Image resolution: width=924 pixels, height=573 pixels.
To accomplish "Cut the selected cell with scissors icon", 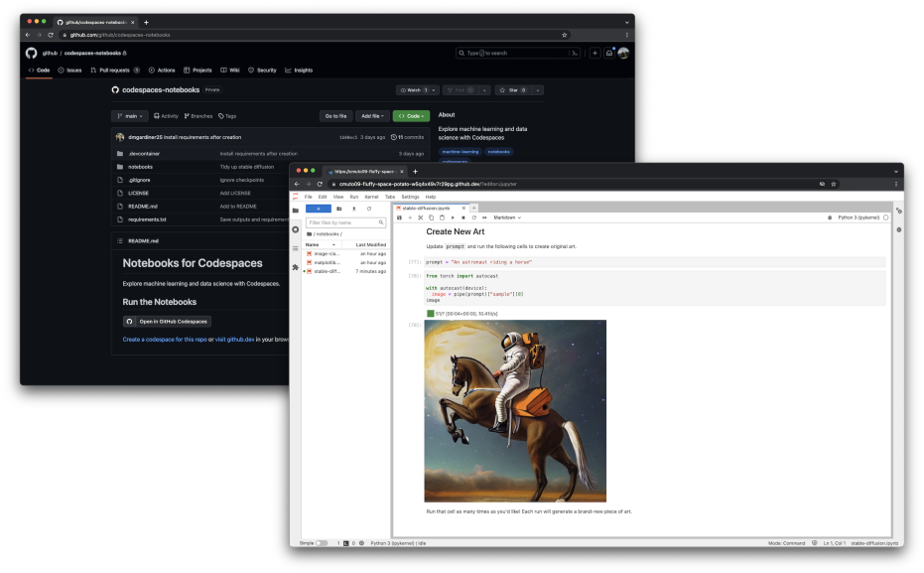I will pos(421,216).
